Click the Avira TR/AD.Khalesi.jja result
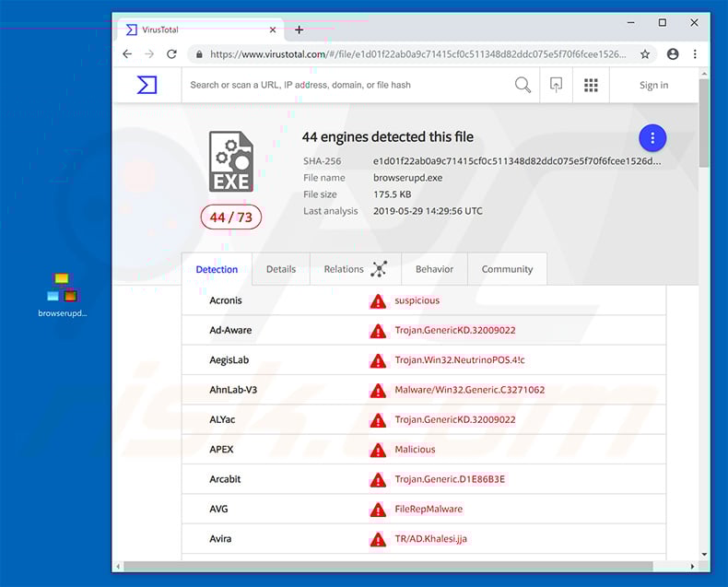 [431, 539]
